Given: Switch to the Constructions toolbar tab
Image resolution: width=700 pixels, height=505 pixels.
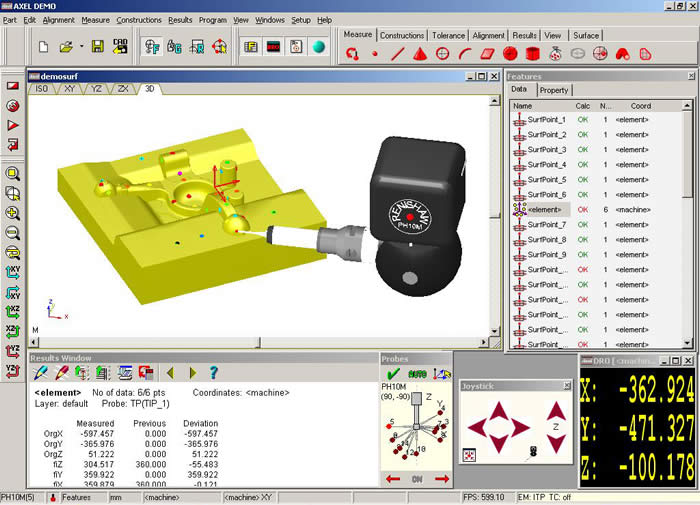Looking at the screenshot, I should point(402,35).
